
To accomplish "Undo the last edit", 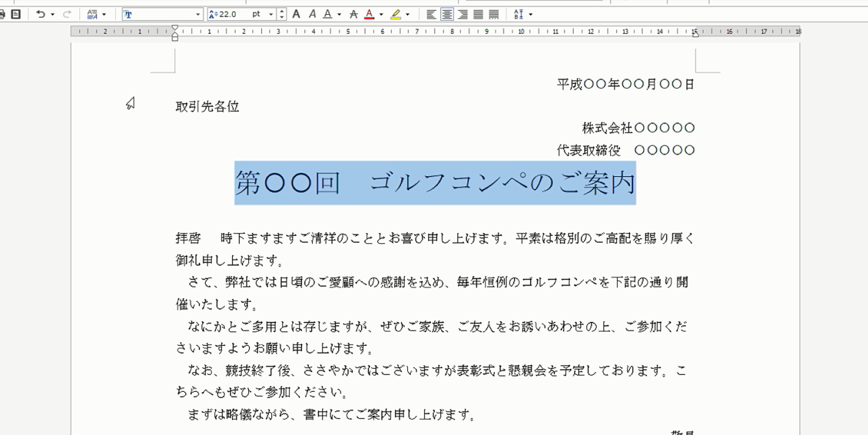I will click(x=41, y=14).
